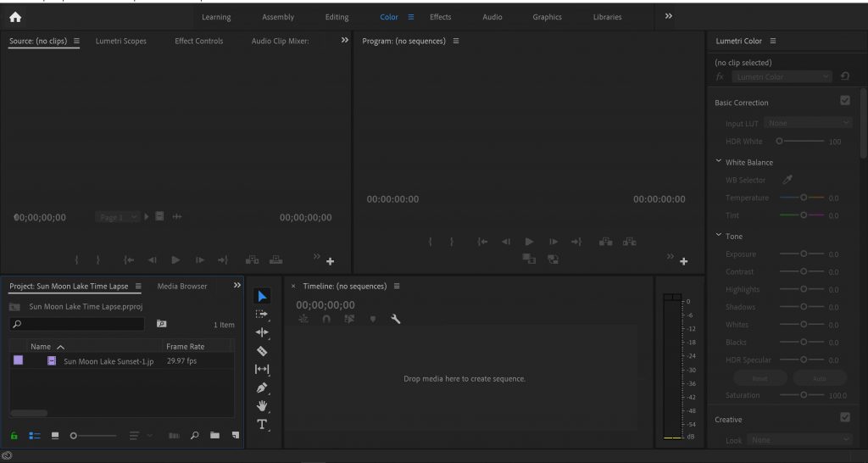Click the Play button in Source monitor

click(175, 259)
